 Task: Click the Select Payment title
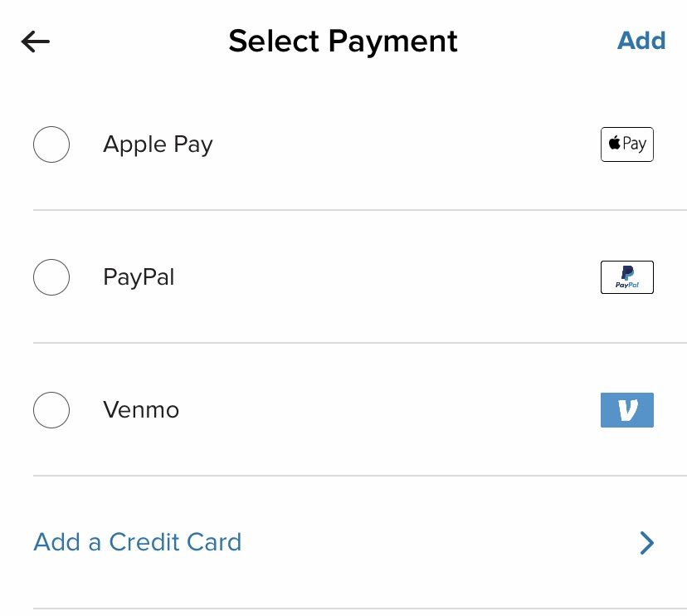343,41
